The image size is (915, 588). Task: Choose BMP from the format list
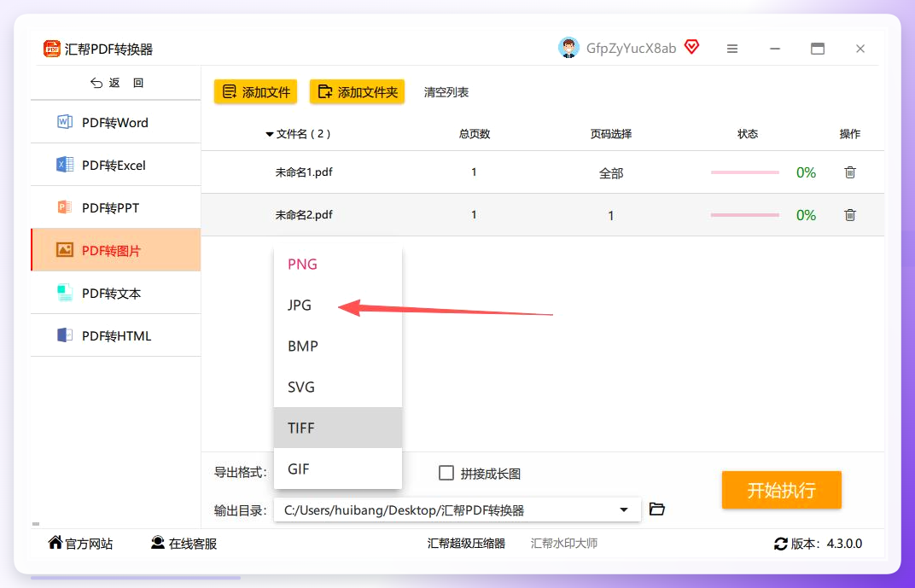coord(338,346)
